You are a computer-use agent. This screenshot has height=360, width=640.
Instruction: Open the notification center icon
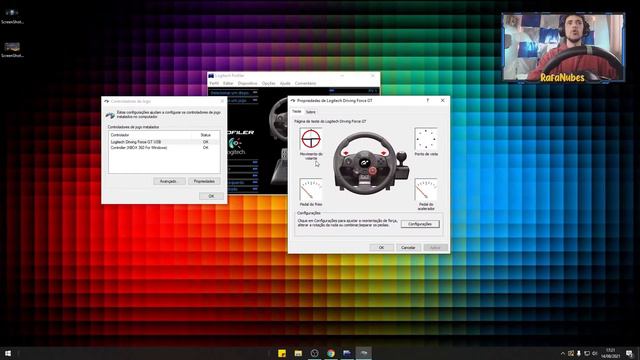pyautogui.click(x=629, y=353)
